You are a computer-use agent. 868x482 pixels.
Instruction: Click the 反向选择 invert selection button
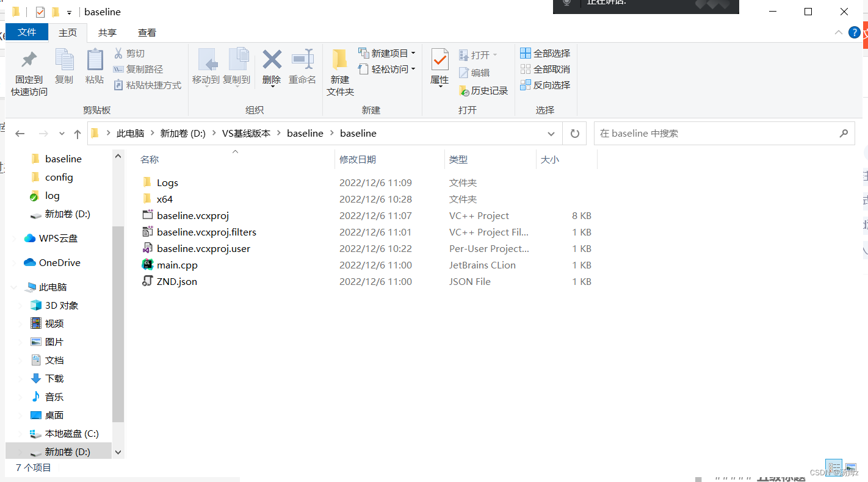click(x=545, y=85)
